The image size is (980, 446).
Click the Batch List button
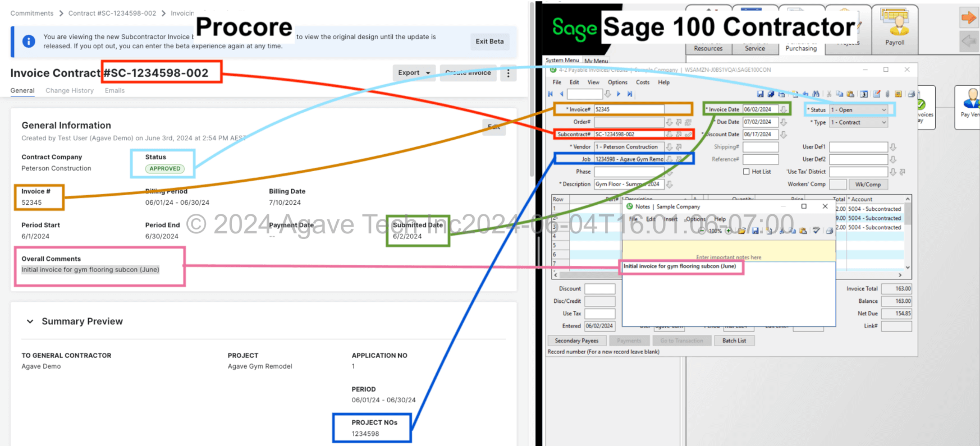(x=734, y=341)
